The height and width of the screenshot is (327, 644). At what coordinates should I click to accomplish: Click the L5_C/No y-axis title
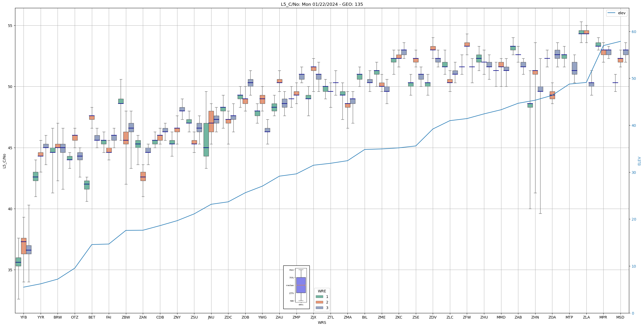[x=4, y=161]
